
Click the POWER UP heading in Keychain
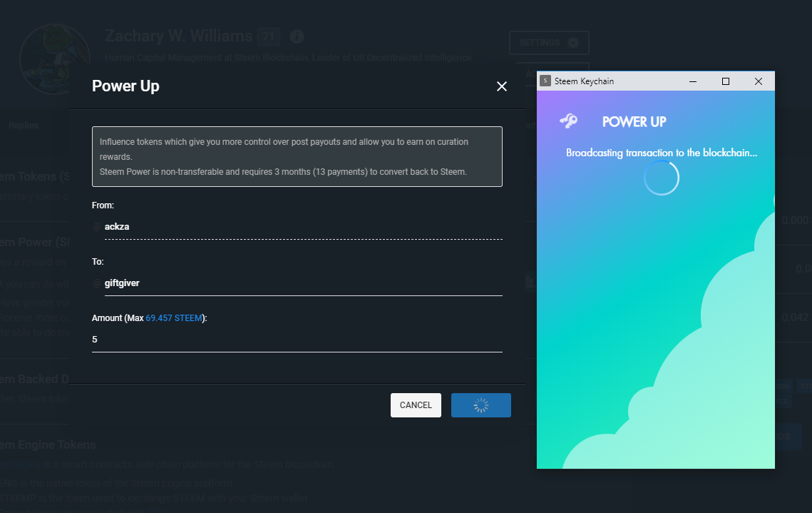click(x=634, y=122)
